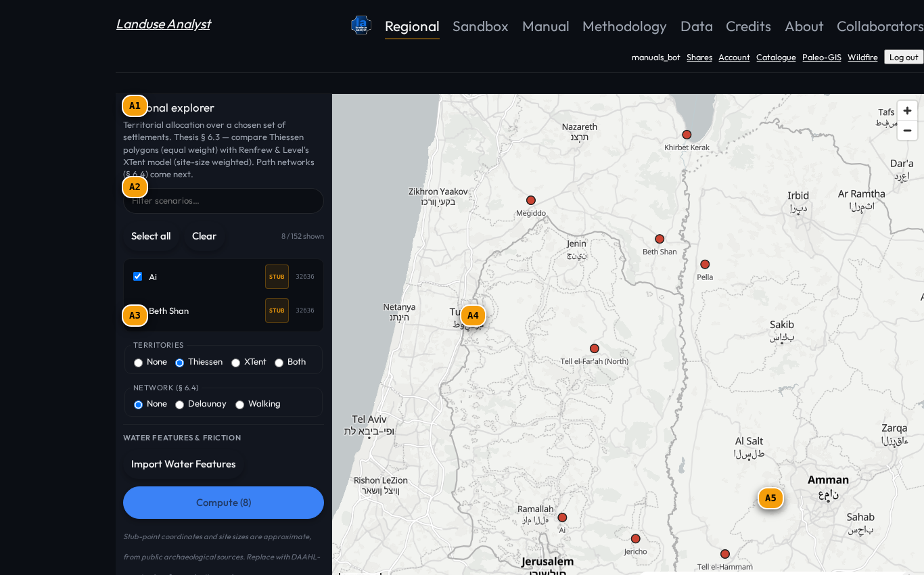This screenshot has height=575, width=924.
Task: Click Select all scenarios
Action: [x=151, y=236]
